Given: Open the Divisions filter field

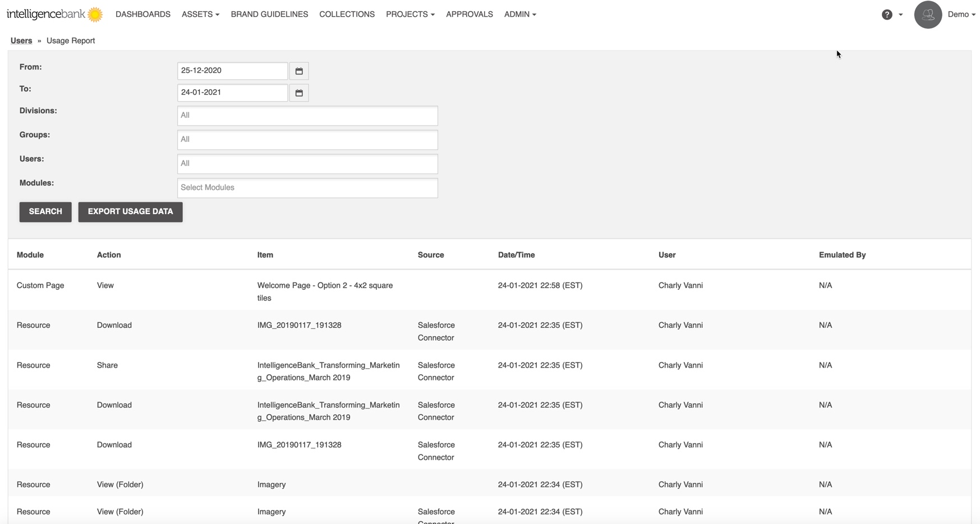Looking at the screenshot, I should pyautogui.click(x=307, y=115).
